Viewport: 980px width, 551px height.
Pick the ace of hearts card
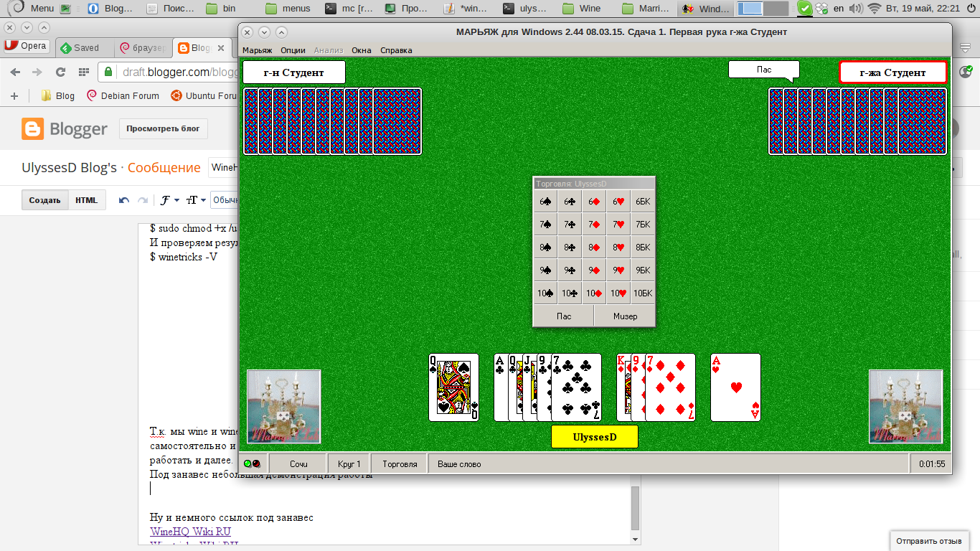(x=735, y=387)
